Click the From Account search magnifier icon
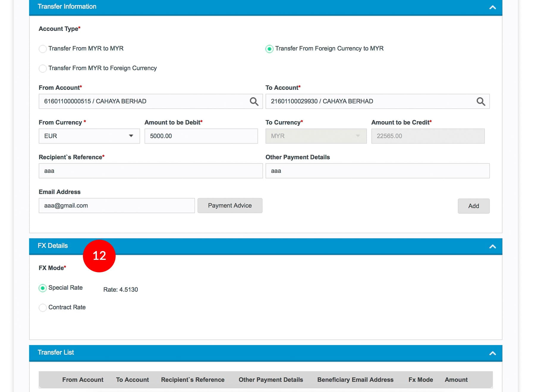This screenshot has width=535, height=392. tap(254, 102)
